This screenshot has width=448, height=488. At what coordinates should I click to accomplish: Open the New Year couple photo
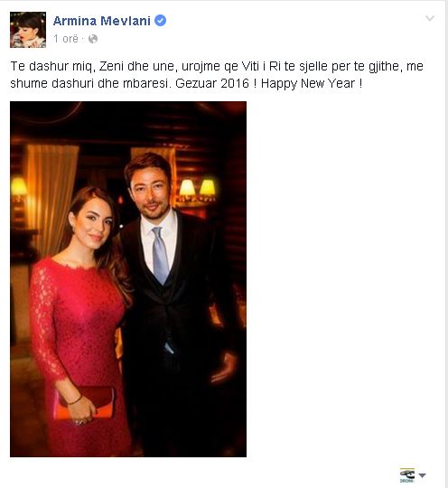(128, 279)
